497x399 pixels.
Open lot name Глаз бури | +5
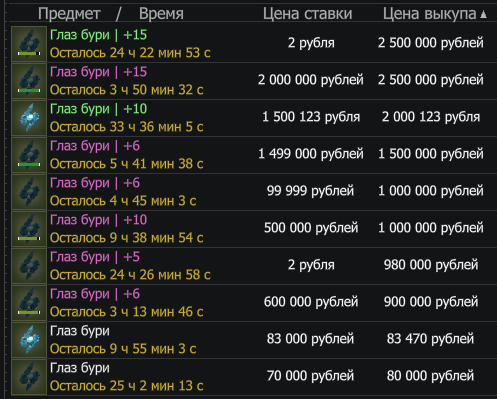click(x=95, y=257)
